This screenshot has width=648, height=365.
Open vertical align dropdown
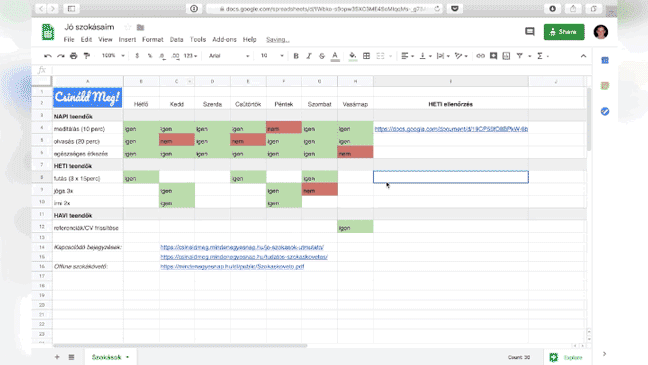[x=425, y=56]
